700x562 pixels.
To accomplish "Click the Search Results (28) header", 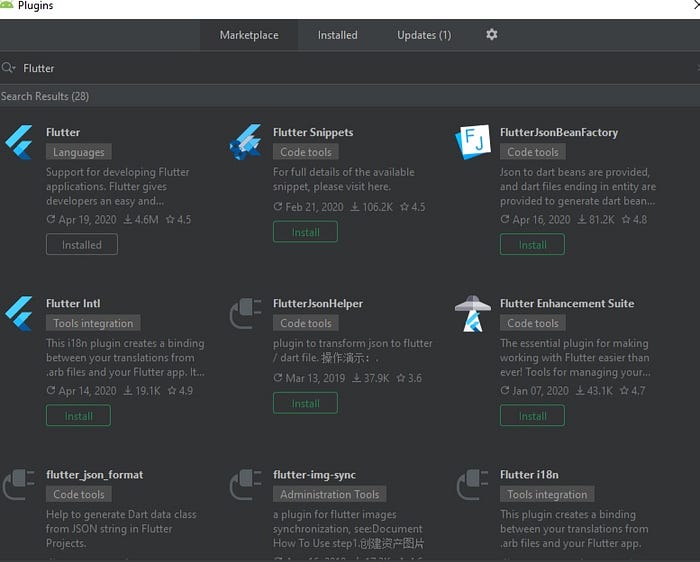I will coord(45,96).
